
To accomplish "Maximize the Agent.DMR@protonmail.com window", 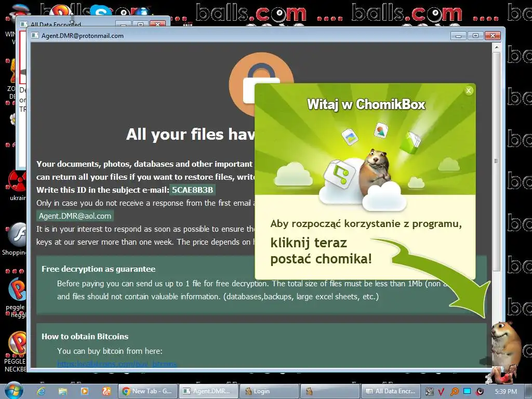I will [475, 36].
